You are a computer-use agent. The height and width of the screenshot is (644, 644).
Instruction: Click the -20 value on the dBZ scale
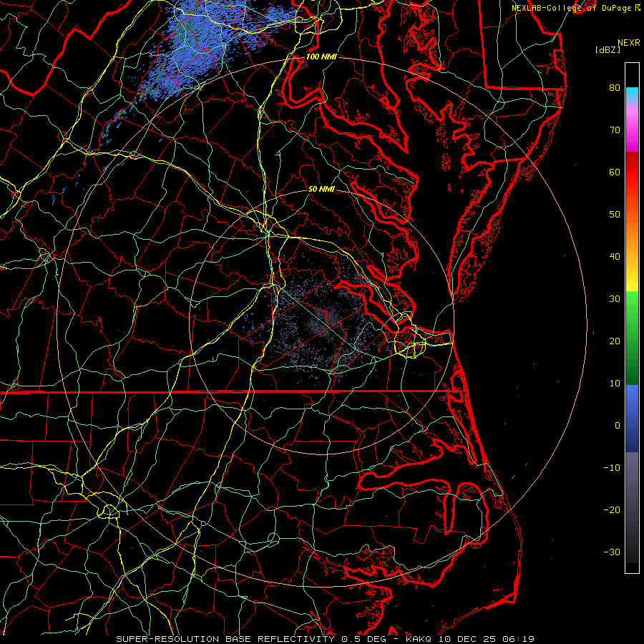(612, 510)
